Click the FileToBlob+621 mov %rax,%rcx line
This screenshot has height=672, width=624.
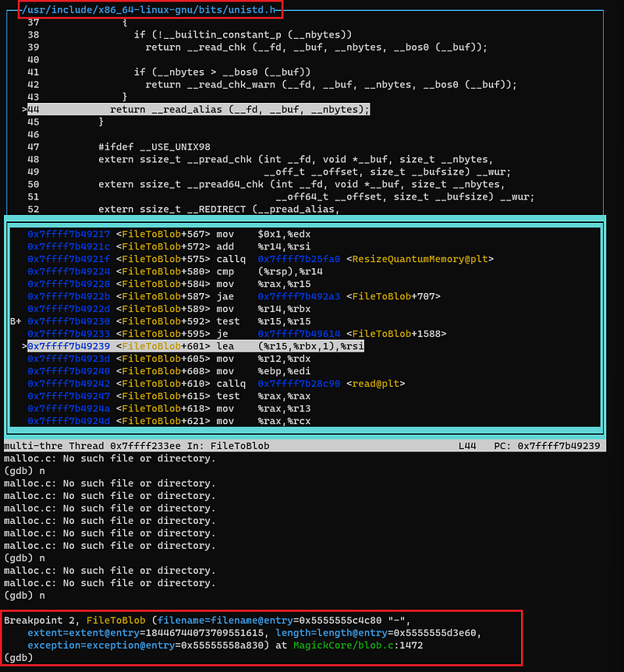169,421
